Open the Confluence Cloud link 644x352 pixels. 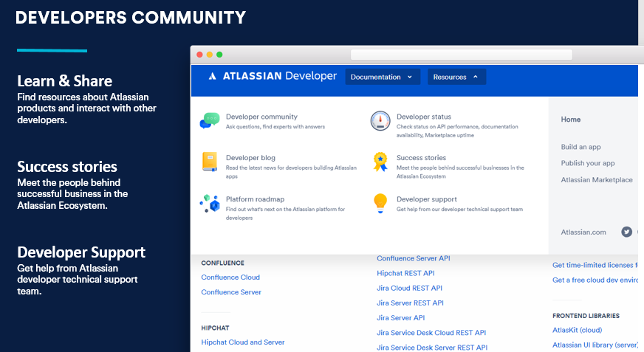pos(230,277)
